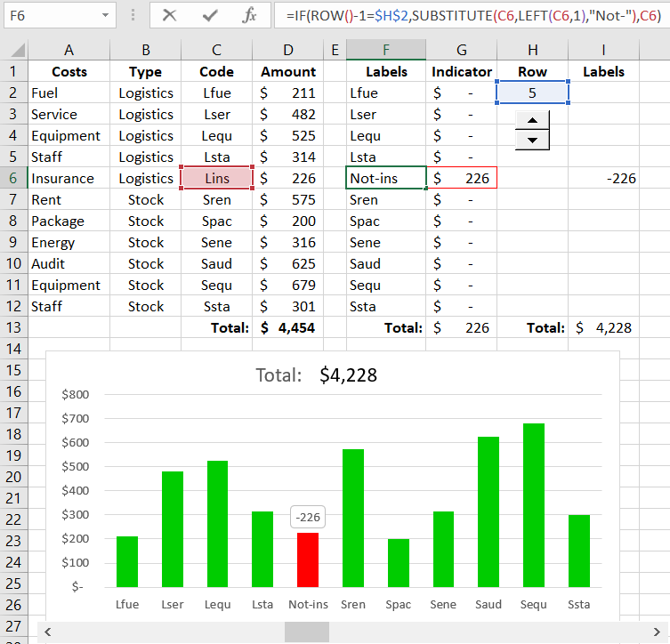Click spin button up arrow
Viewport: 670px width, 644px height.
(532, 121)
